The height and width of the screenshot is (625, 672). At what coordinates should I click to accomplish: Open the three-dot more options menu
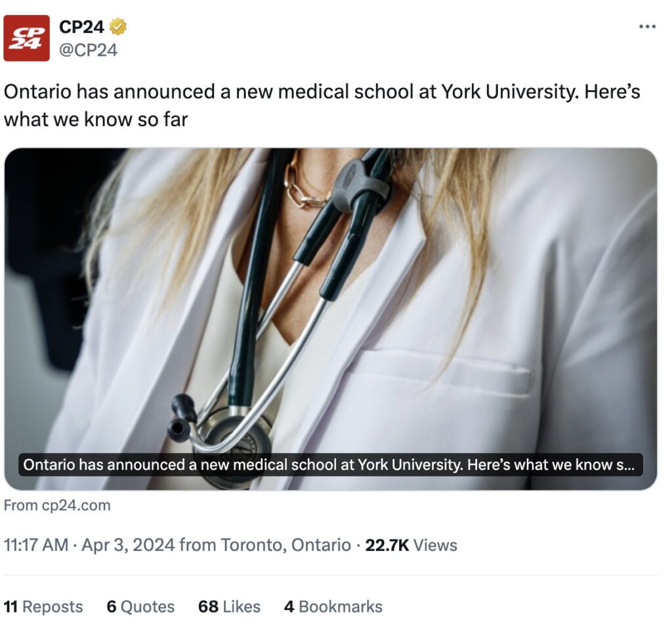tap(647, 27)
